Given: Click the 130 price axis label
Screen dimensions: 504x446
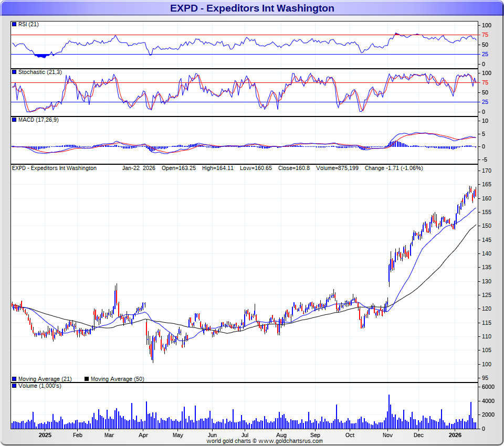Looking at the screenshot, I should point(487,281).
